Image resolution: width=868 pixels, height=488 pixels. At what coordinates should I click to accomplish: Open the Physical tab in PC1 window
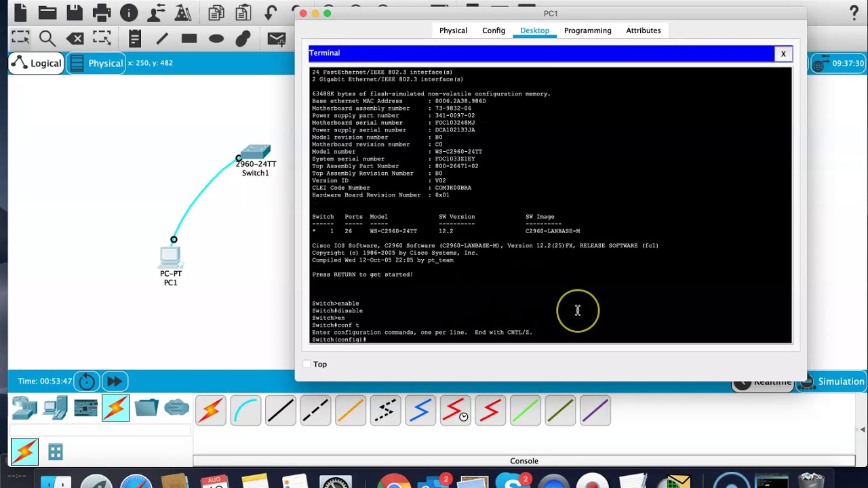(453, 30)
